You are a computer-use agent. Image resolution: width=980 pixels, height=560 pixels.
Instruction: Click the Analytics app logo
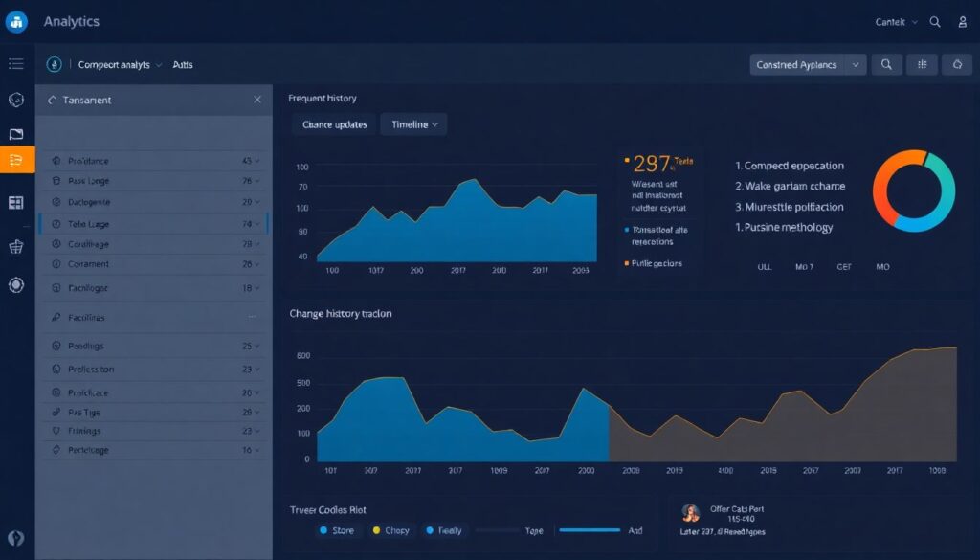pos(16,22)
